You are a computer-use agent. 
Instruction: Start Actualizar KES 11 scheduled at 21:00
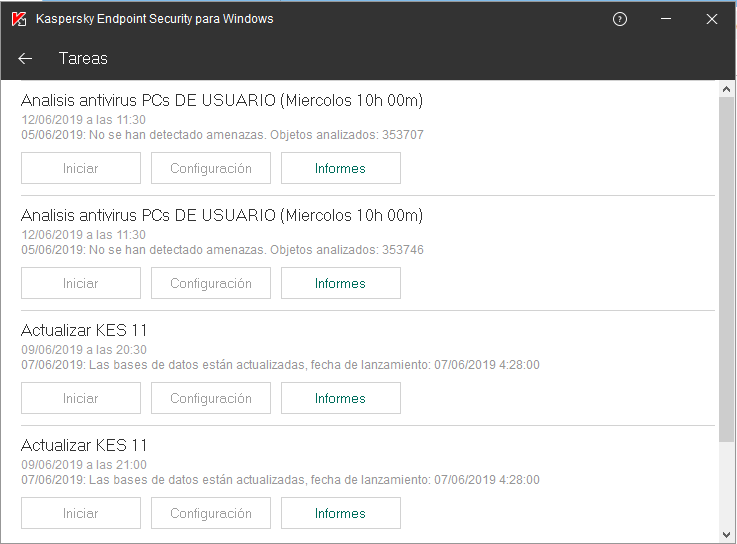click(x=81, y=513)
